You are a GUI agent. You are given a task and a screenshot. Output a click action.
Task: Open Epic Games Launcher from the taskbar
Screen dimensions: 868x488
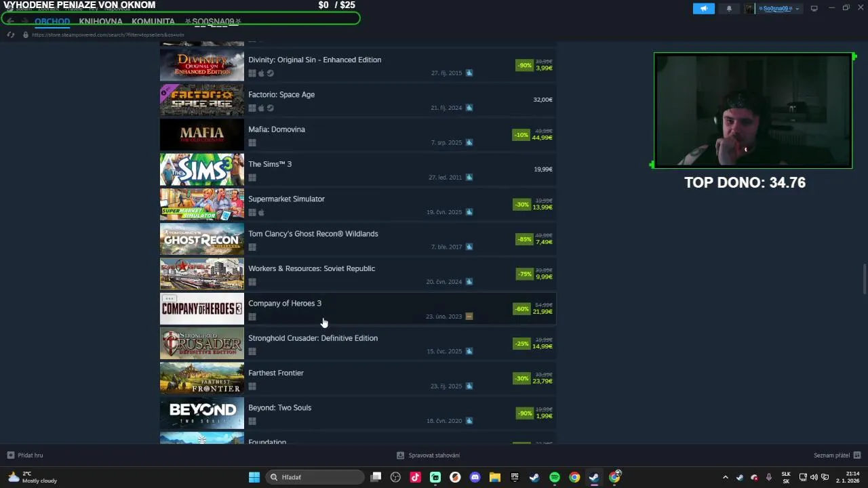(515, 477)
